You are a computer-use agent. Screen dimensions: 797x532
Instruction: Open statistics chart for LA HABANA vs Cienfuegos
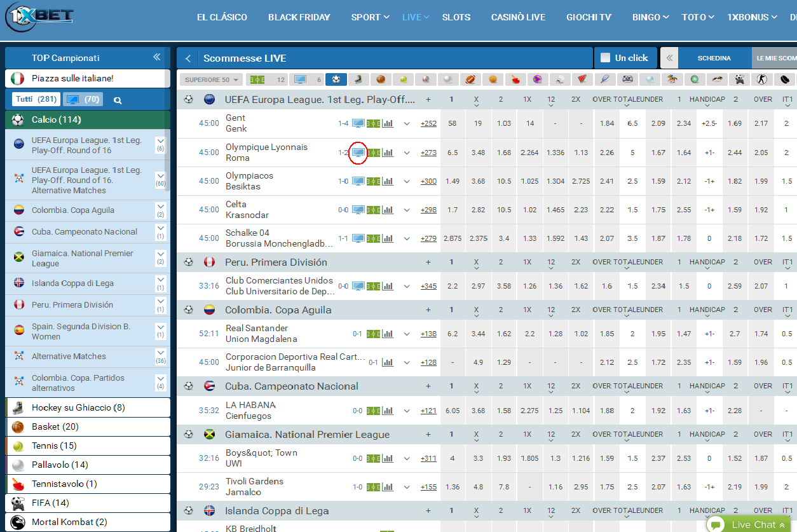388,411
